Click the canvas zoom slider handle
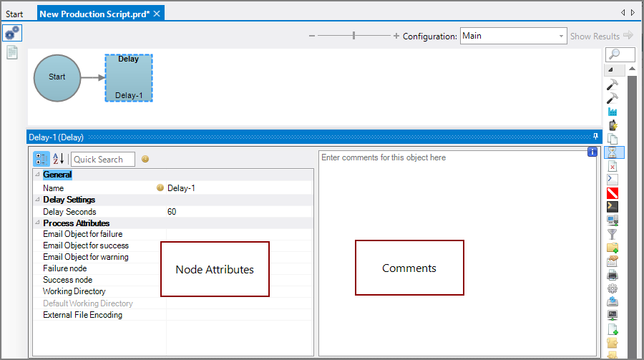644x360 pixels. coord(353,36)
